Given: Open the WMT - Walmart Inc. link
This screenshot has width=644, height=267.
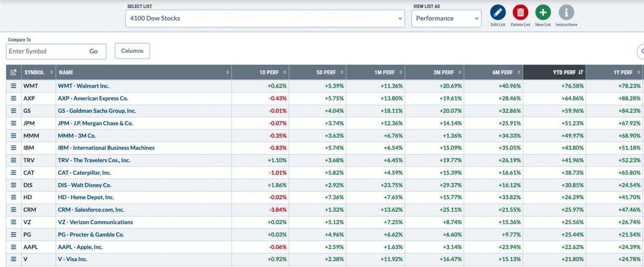Looking at the screenshot, I should tap(83, 86).
